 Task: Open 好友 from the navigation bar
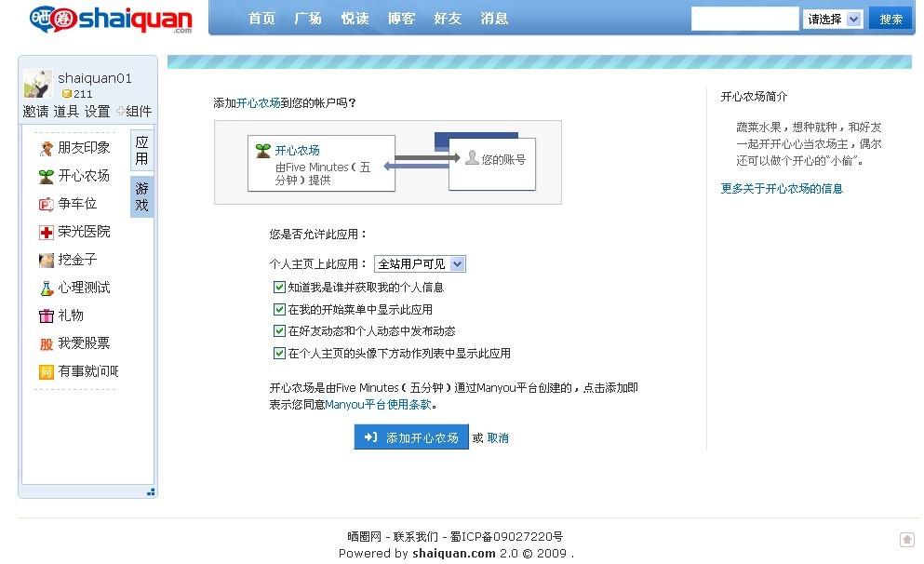(448, 19)
